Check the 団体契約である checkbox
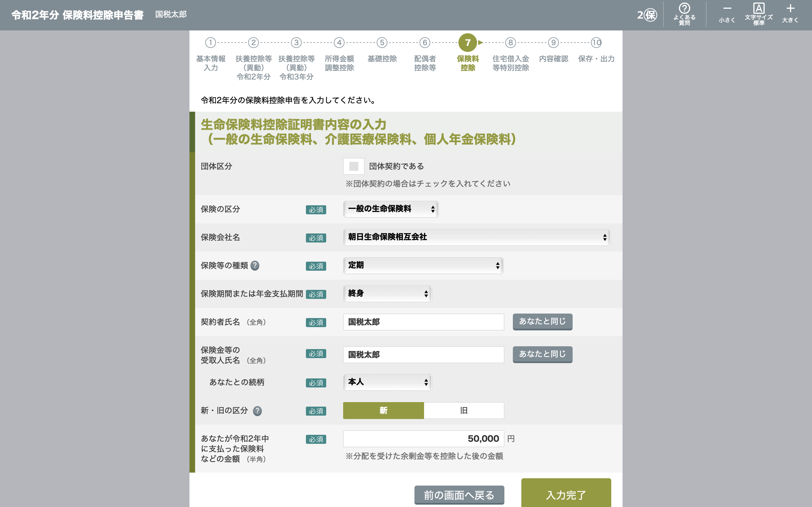This screenshot has height=507, width=812. pyautogui.click(x=354, y=166)
